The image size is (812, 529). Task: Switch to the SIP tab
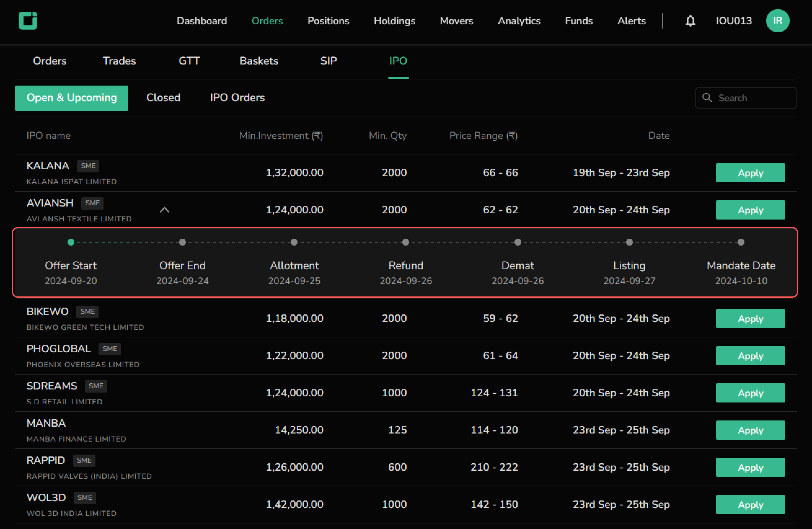pos(329,61)
